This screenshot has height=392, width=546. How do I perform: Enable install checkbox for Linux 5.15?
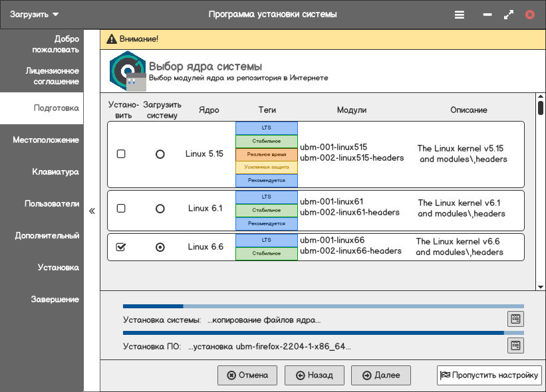click(121, 153)
